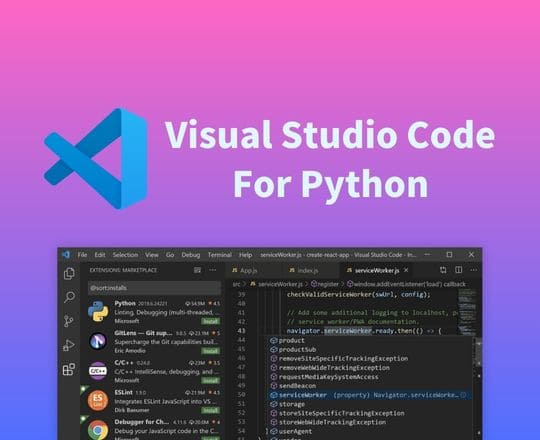Image resolution: width=540 pixels, height=440 pixels.
Task: Click the Debugger for Chrome icon
Action: click(x=98, y=430)
